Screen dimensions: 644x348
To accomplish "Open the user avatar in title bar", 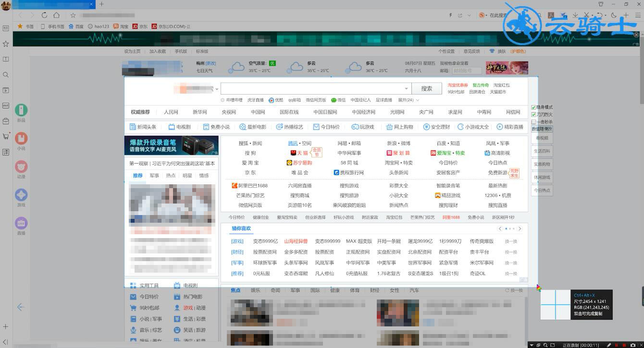I will [x=7, y=5].
